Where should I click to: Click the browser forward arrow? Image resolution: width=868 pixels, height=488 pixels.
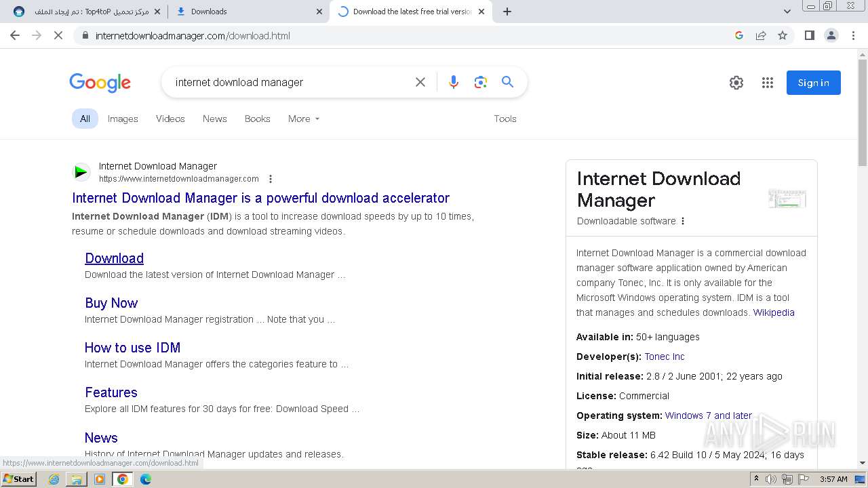[x=37, y=35]
